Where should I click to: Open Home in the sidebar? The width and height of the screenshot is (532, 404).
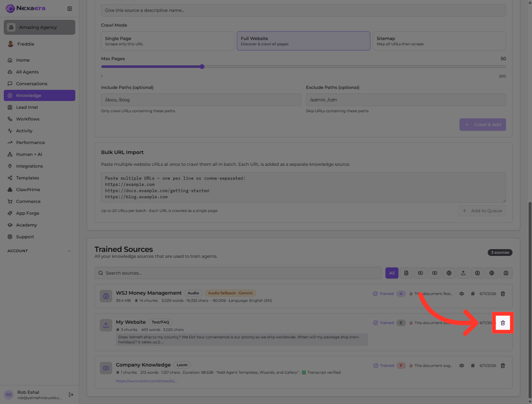point(39,60)
